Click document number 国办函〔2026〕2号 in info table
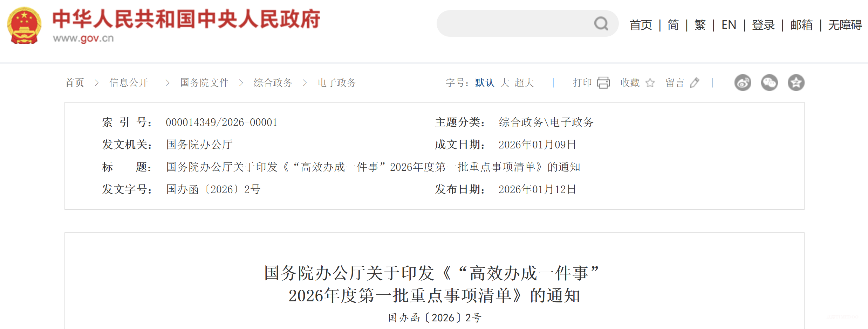868x329 pixels. (213, 189)
